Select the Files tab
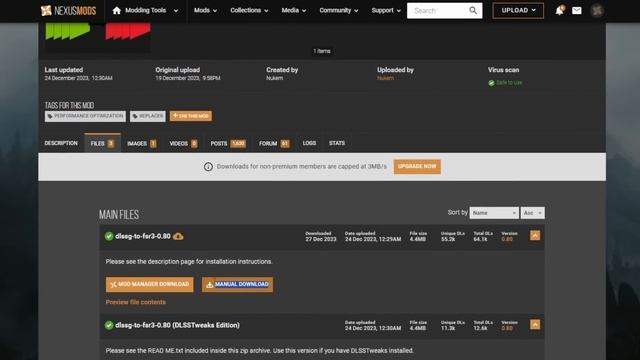The image size is (640, 360). [102, 143]
